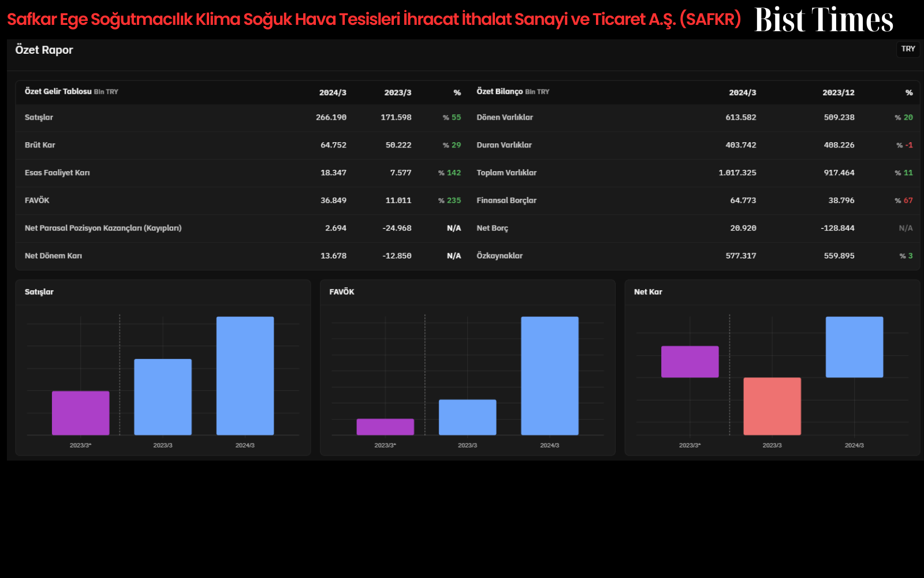The height and width of the screenshot is (578, 924).
Task: Select the purple 2023/3* bar in Satışlar chart
Action: [x=81, y=413]
